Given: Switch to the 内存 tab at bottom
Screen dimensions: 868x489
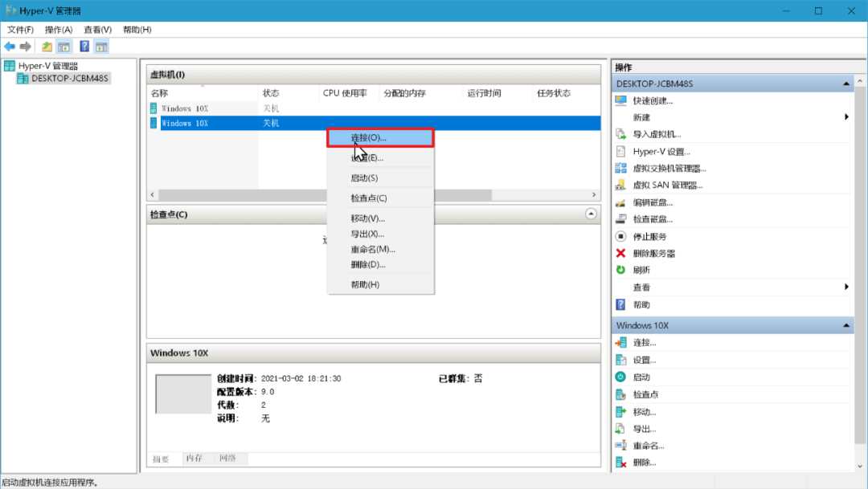Looking at the screenshot, I should [197, 458].
